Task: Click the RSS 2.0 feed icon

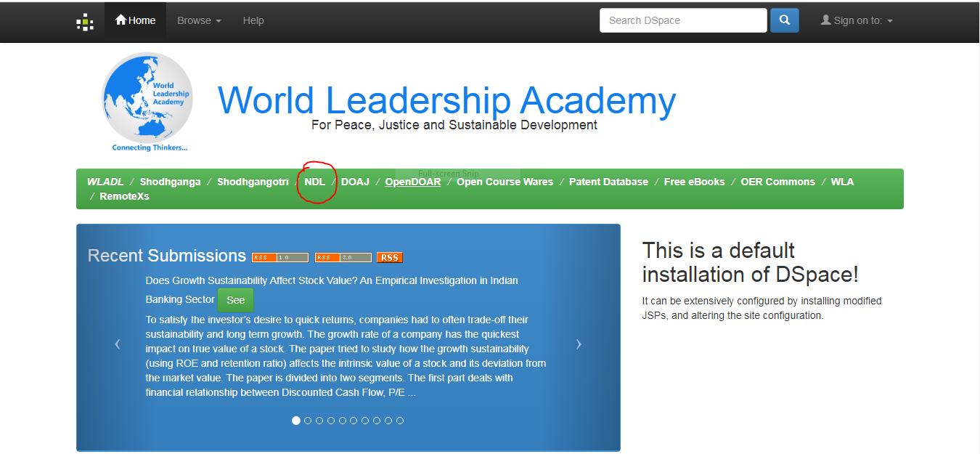Action: click(343, 257)
